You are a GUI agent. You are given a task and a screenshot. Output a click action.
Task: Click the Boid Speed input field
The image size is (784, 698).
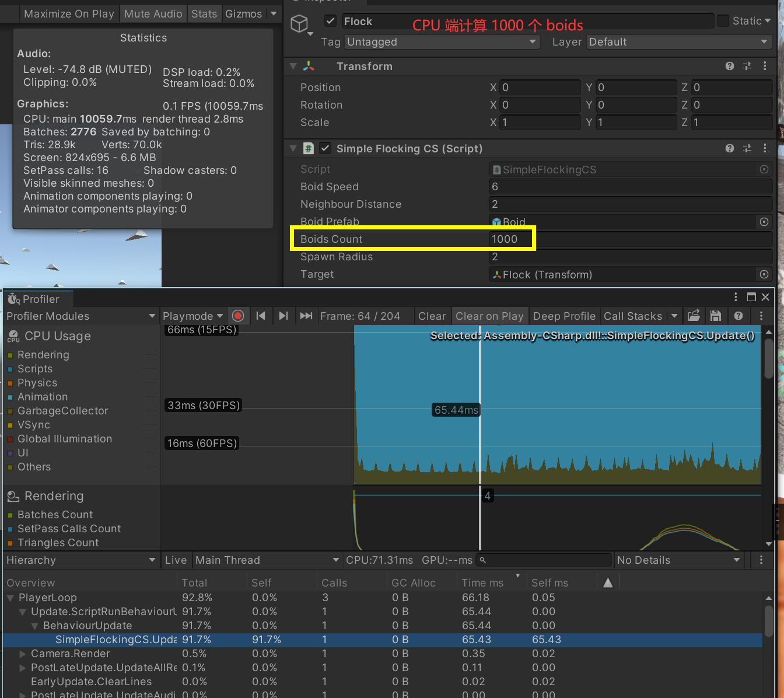tap(631, 187)
